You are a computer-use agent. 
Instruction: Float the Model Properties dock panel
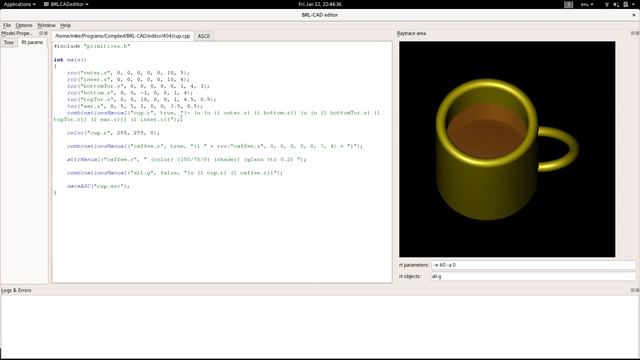[x=41, y=33]
